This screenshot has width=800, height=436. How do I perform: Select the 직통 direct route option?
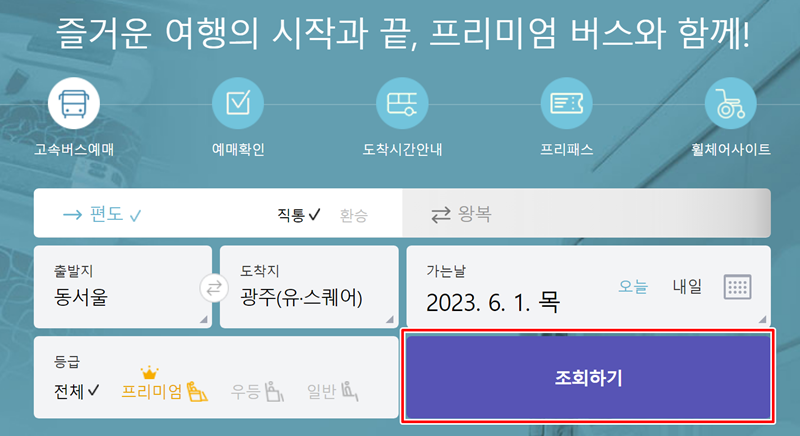[298, 215]
